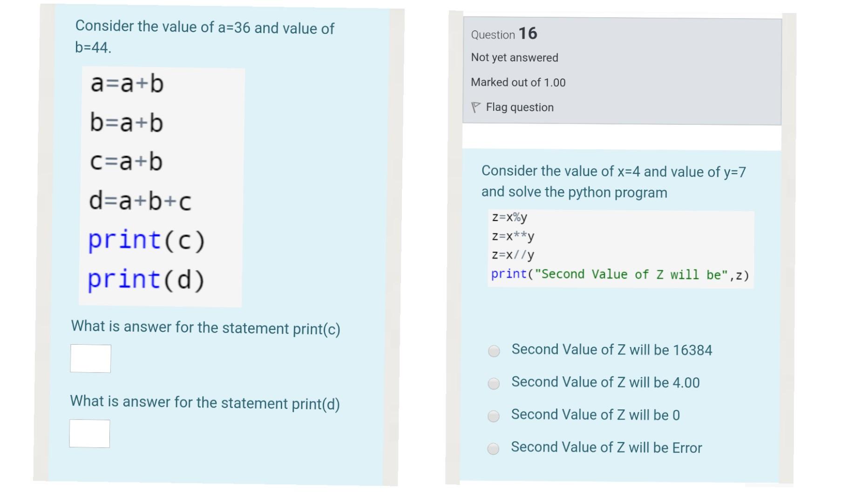Click the label 'Second Value of Z will be Error'
Viewport: 868px width, 503px height.
606,448
